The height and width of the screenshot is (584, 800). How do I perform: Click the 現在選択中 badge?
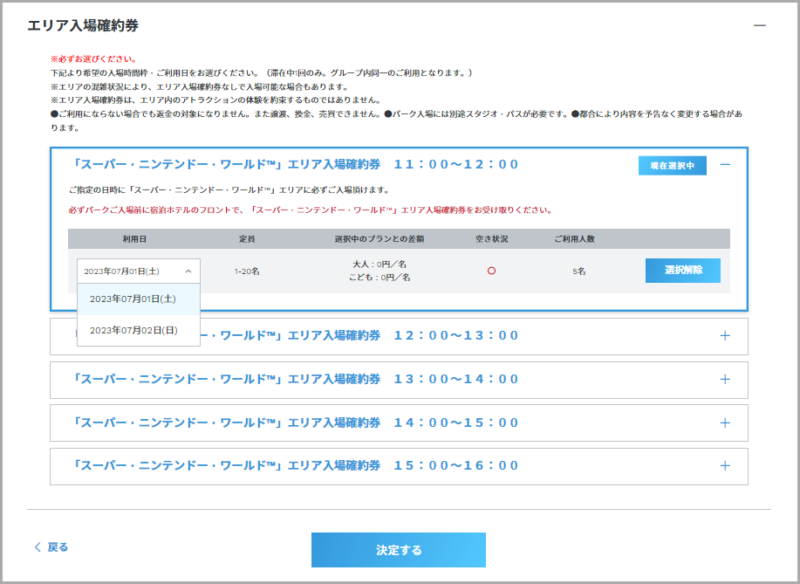(672, 165)
